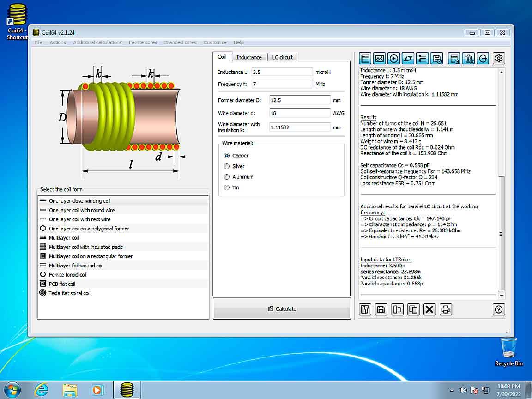Click the Coil64 taskbar button
532x399 pixels.
pos(127,390)
